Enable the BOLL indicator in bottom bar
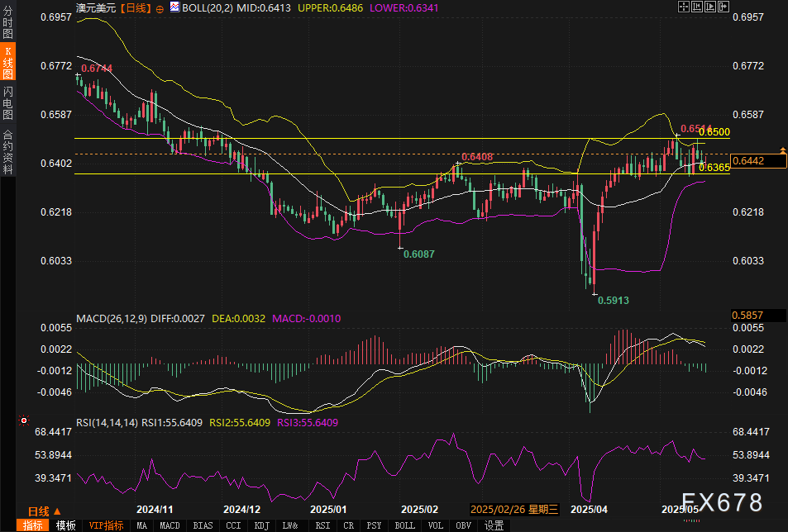The width and height of the screenshot is (788, 532). tap(404, 525)
